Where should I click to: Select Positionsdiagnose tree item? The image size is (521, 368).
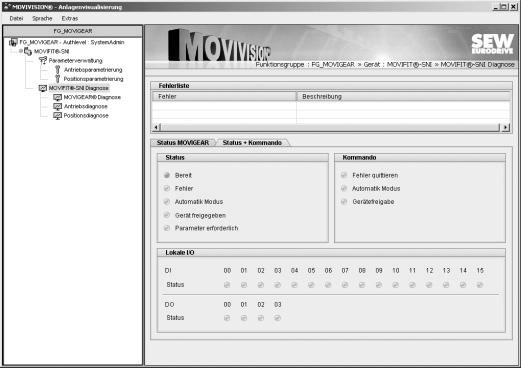click(x=86, y=116)
